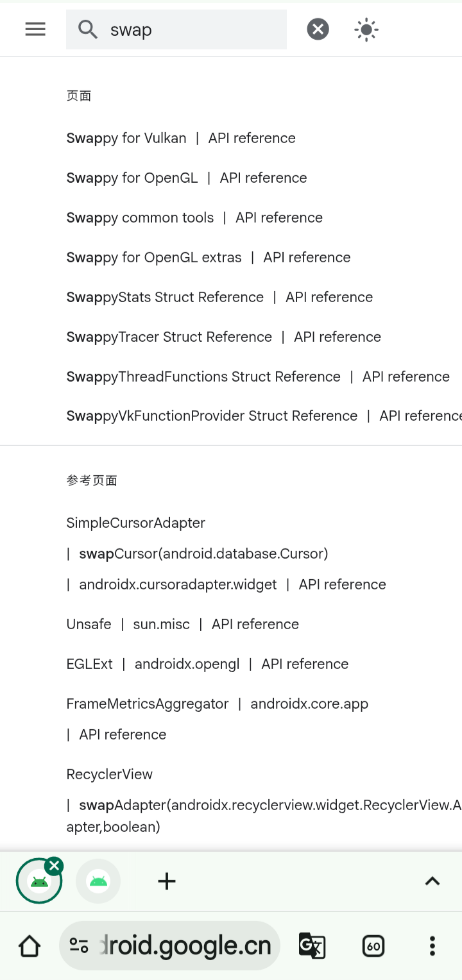
Task: Switch to the second Android tab thumbnail
Action: tap(98, 881)
